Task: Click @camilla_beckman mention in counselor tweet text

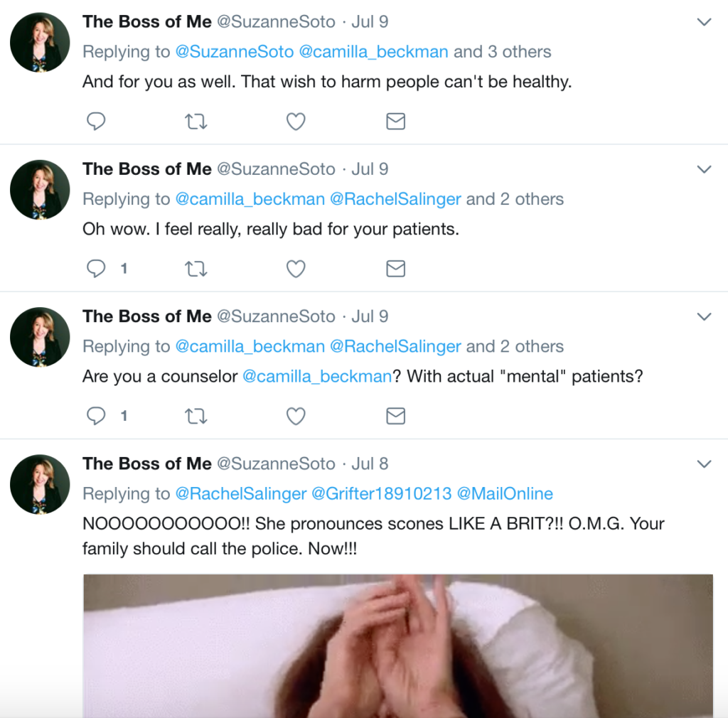Action: [317, 376]
